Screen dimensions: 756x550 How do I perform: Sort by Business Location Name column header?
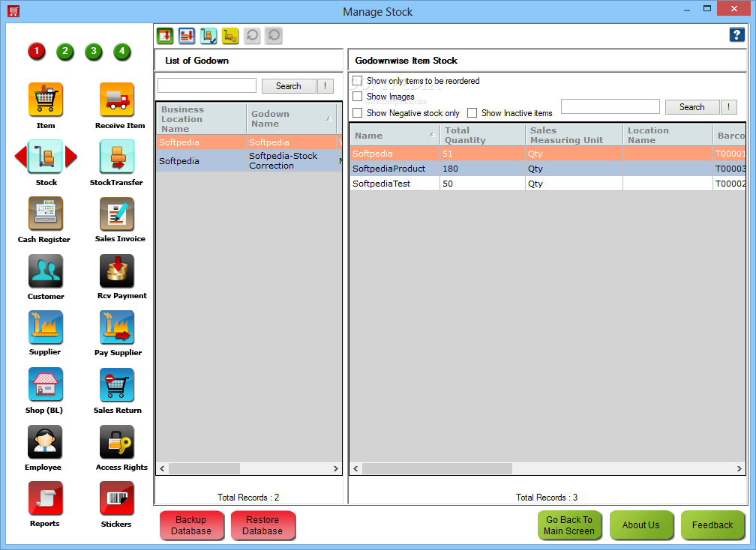pos(201,118)
